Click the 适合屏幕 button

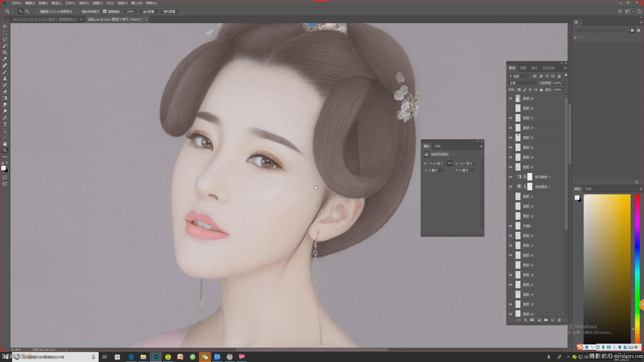coord(148,12)
